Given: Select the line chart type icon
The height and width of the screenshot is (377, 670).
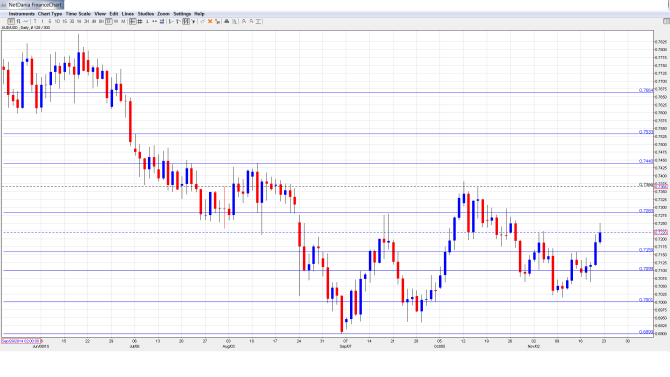Looking at the screenshot, I should click(26, 21).
